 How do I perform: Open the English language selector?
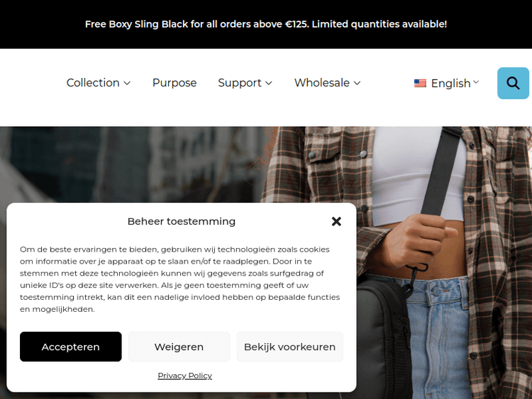tap(446, 83)
